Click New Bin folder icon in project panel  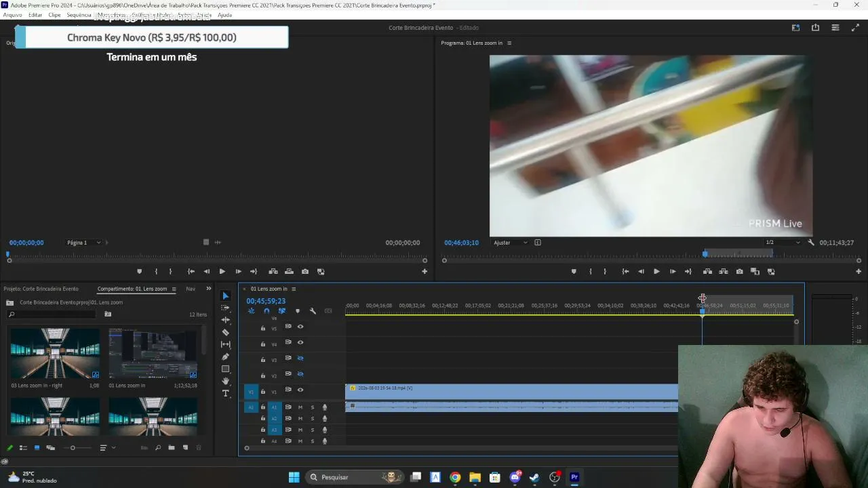point(172,448)
